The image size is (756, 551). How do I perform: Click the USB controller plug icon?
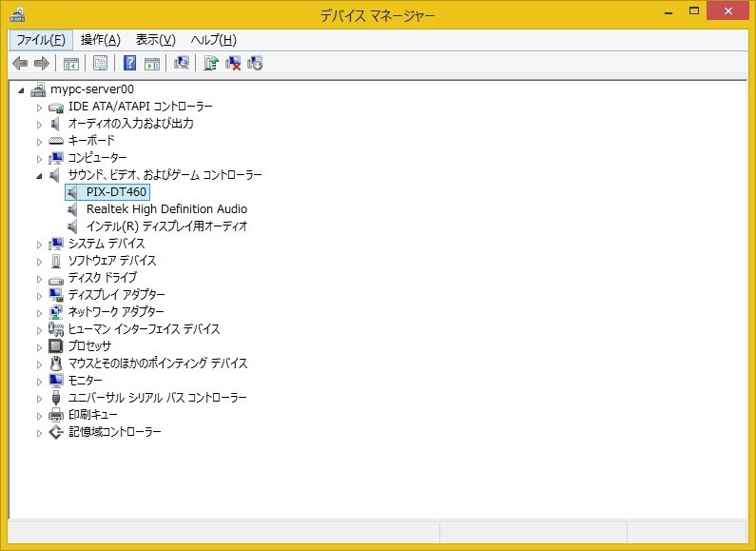(x=56, y=398)
